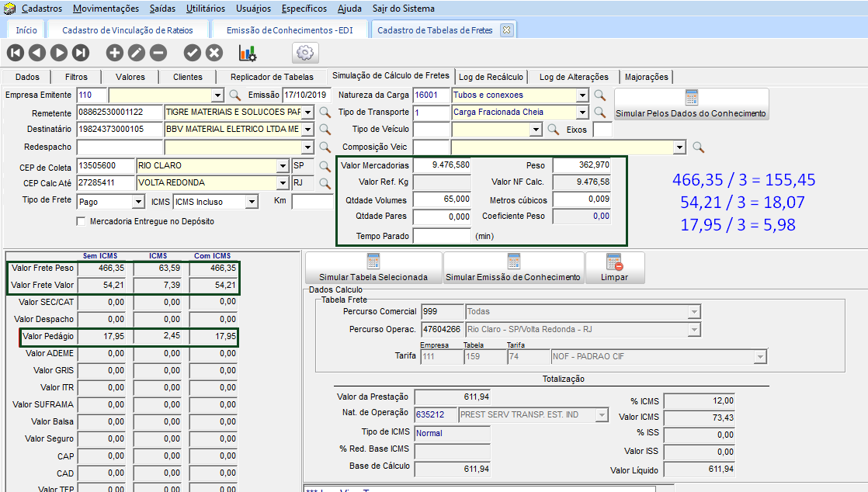The width and height of the screenshot is (868, 492).
Task: Click the delete record minus icon
Action: click(x=158, y=53)
